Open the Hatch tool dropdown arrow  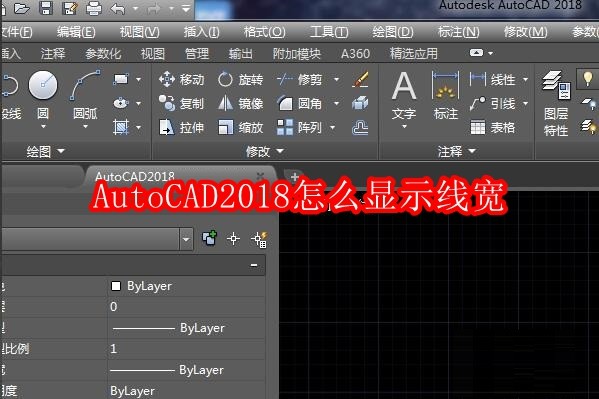[138, 127]
